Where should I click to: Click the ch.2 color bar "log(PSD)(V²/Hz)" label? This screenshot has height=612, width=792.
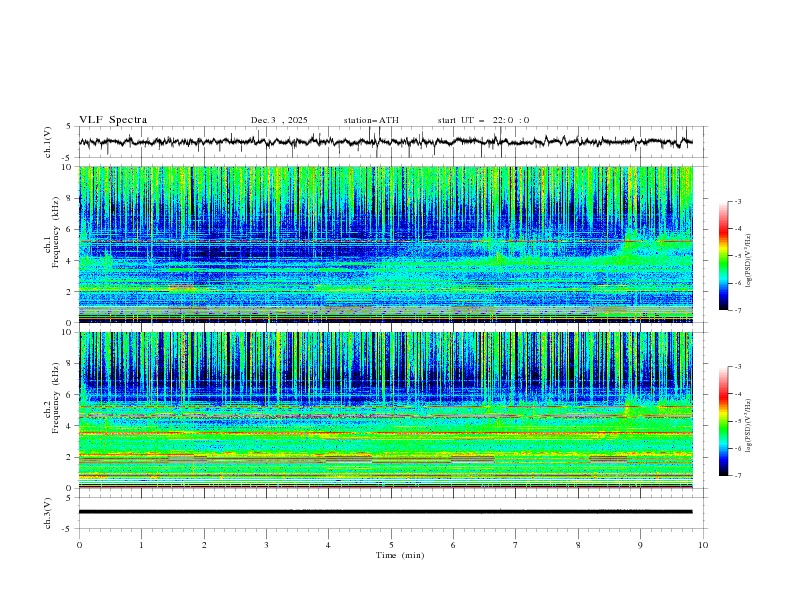749,425
